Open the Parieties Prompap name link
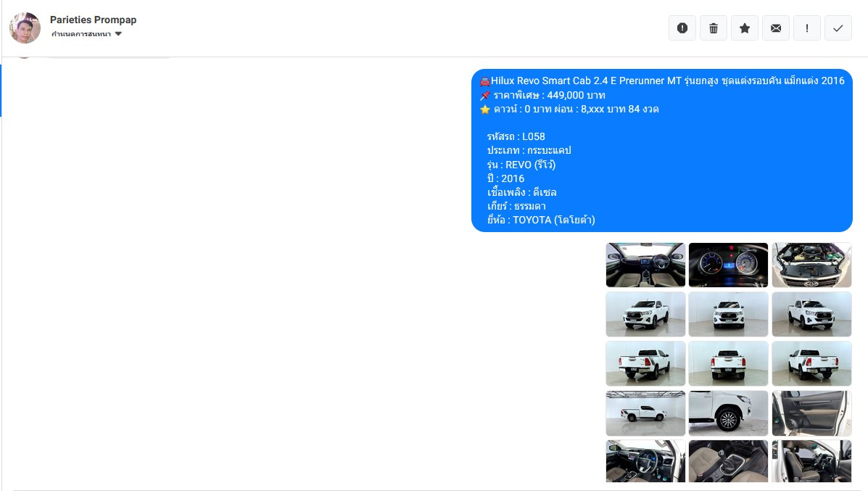The height and width of the screenshot is (491, 868). click(93, 20)
